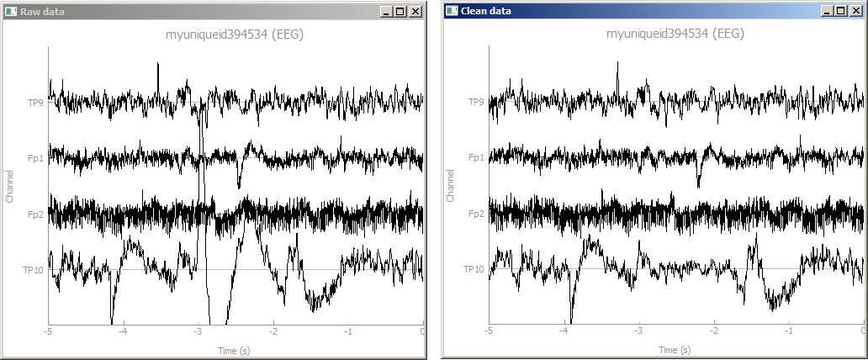Maximize the Raw data window

[400, 12]
